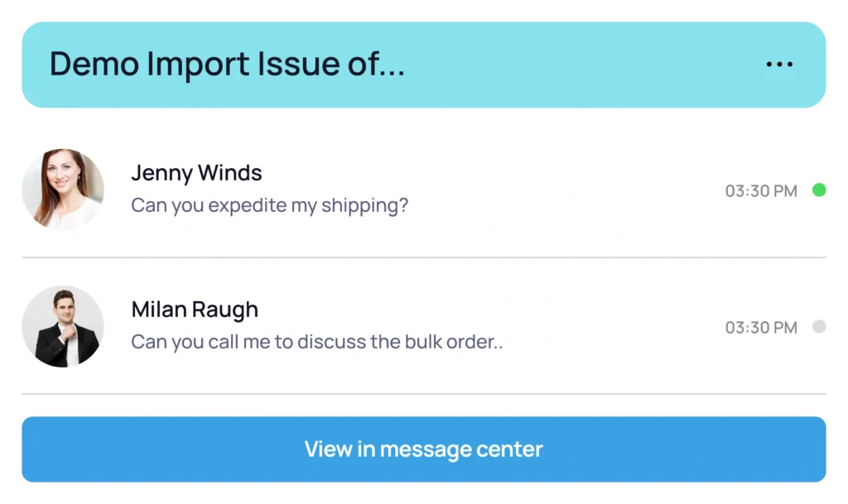Click the gray offline status dot

819,326
